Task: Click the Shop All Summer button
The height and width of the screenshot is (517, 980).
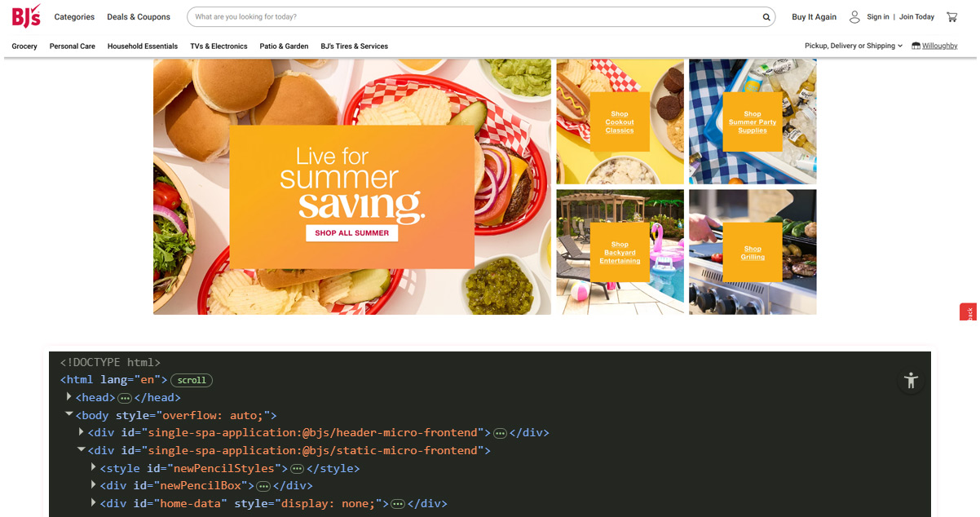Action: pyautogui.click(x=352, y=233)
